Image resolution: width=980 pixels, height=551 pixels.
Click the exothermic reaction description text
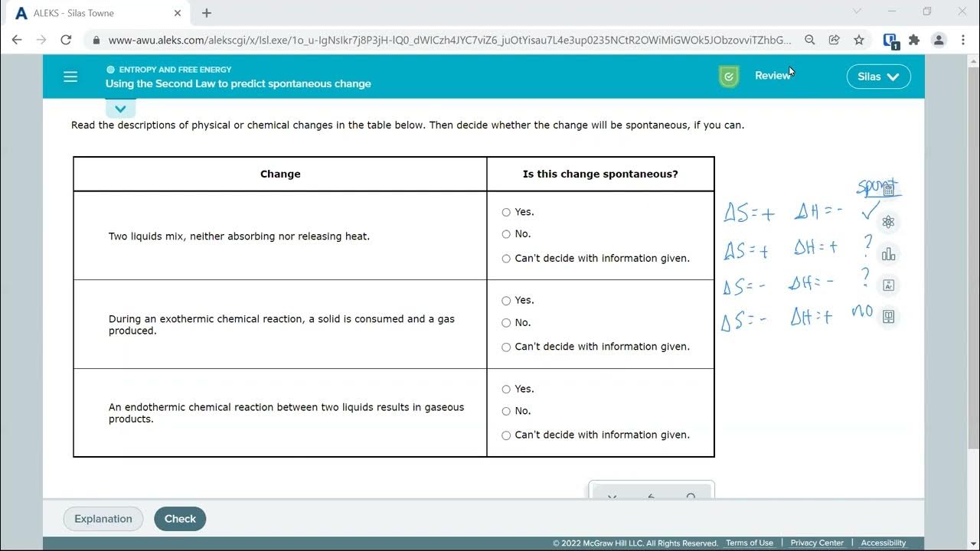[x=282, y=324]
